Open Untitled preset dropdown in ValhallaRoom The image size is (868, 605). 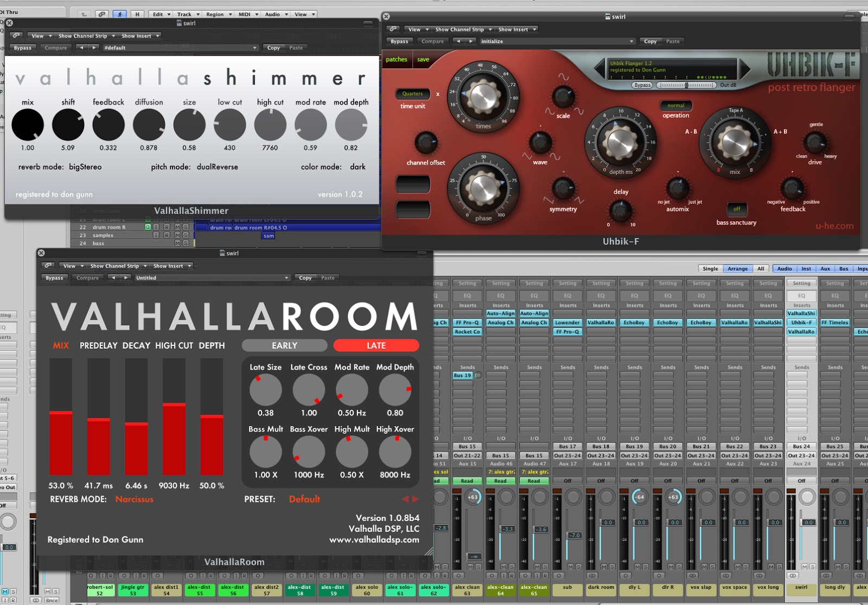tap(212, 278)
